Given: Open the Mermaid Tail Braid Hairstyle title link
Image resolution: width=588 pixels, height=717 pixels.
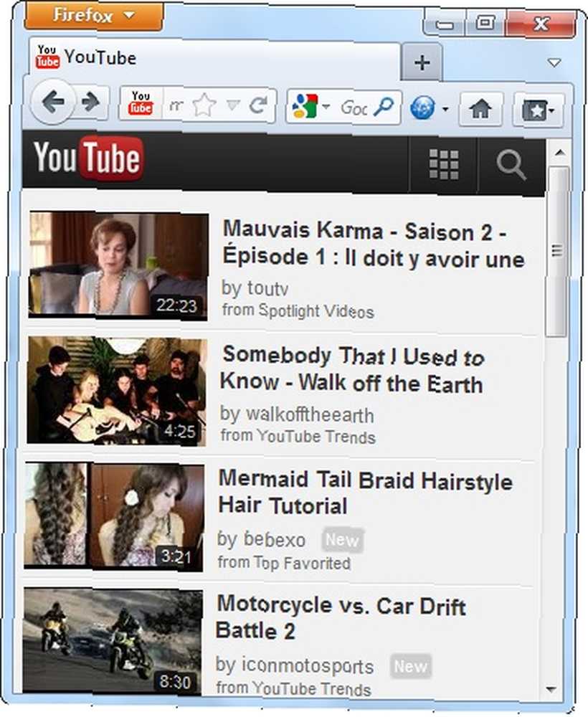Looking at the screenshot, I should (x=365, y=493).
